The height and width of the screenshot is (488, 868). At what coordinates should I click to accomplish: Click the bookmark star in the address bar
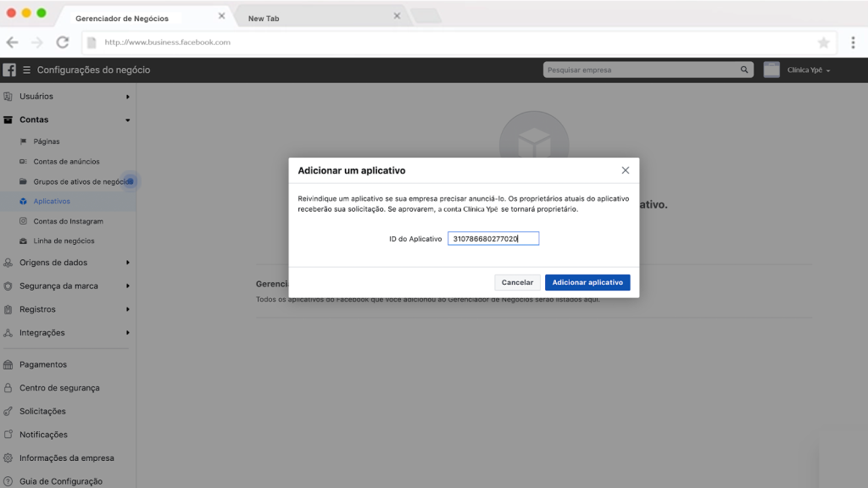coord(823,41)
